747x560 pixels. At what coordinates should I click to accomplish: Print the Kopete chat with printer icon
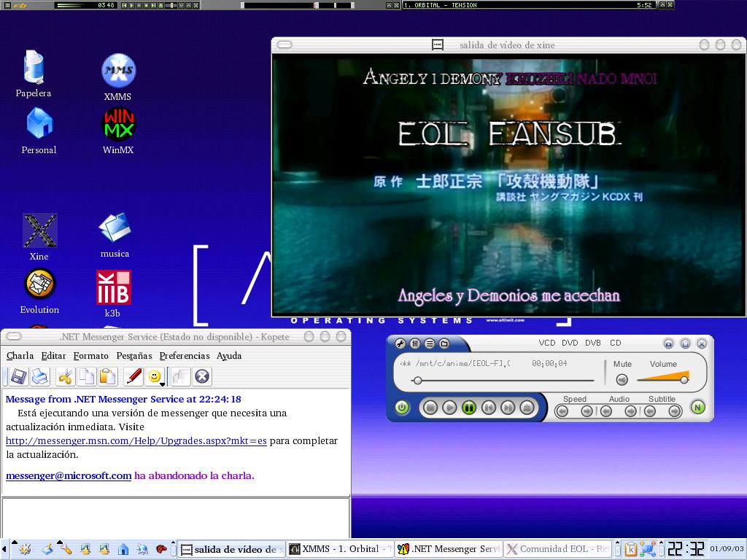[x=39, y=377]
